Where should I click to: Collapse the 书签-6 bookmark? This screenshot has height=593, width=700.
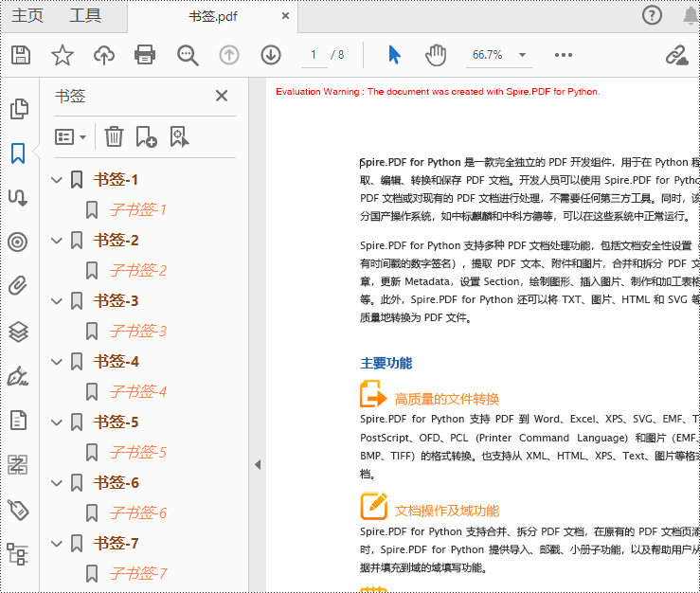[56, 483]
